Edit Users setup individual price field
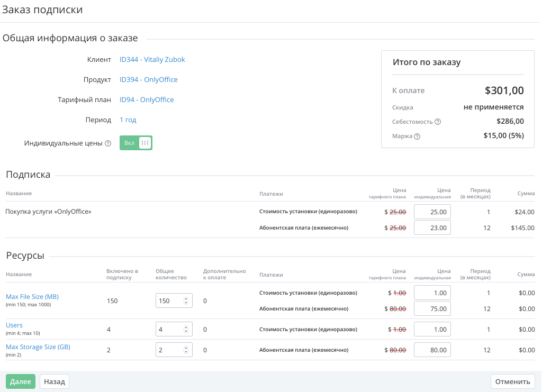542x392 pixels. click(432, 330)
